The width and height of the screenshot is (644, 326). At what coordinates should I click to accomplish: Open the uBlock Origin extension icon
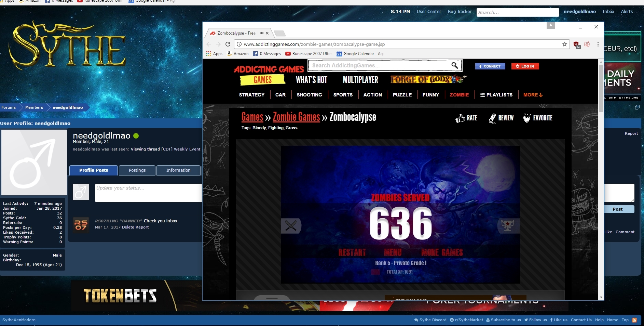pos(577,44)
